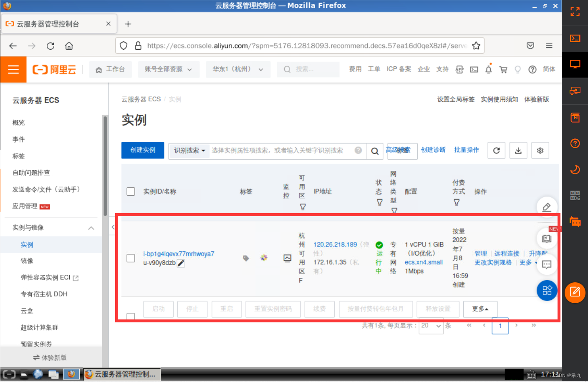Click the tag icon of instance
Viewport: 588px width, 382px height.
tap(246, 258)
